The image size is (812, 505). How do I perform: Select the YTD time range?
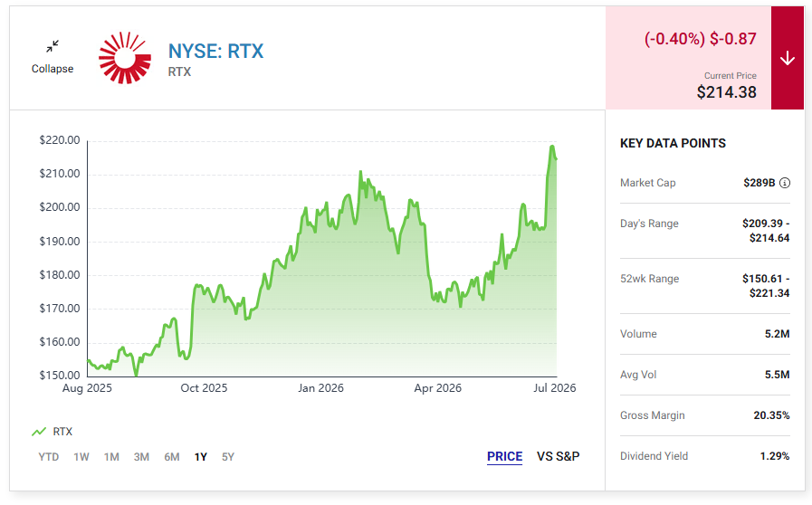coord(49,457)
